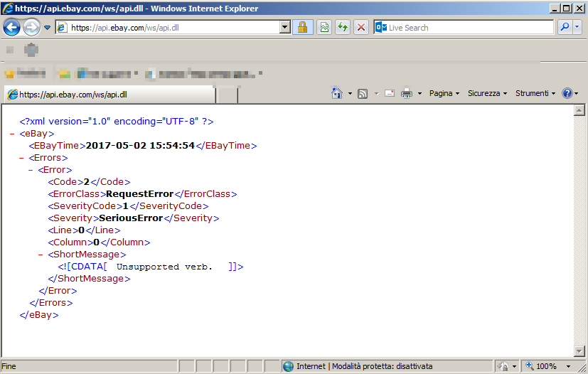Open the Print options dropdown arrow
Viewport: 588px width, 374px height.
pos(419,93)
